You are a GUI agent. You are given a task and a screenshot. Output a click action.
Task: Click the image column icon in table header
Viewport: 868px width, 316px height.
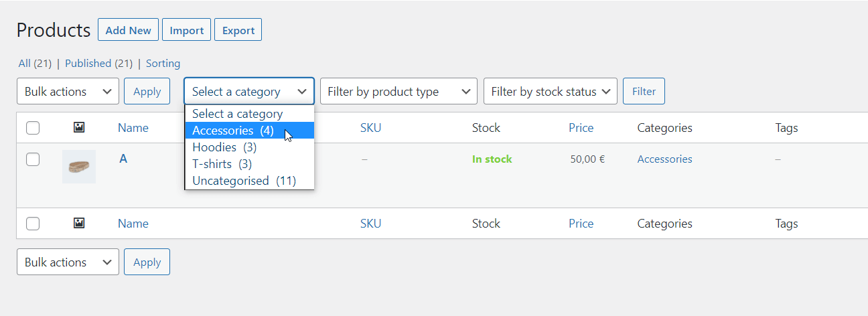click(79, 127)
